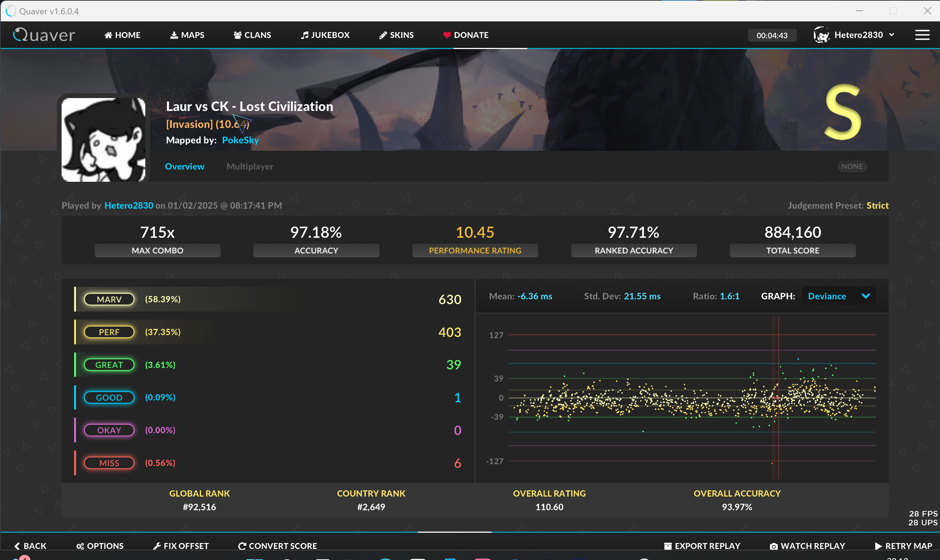Click EXPORT REPLAY in the footer

702,546
